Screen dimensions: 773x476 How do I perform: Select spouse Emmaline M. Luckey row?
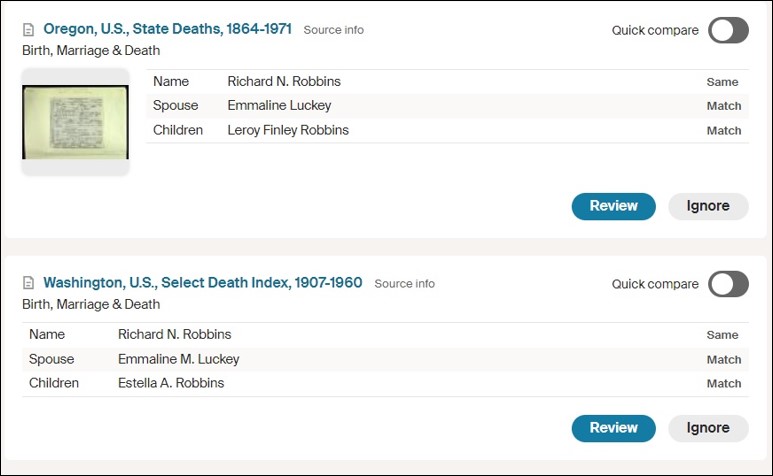pos(178,359)
